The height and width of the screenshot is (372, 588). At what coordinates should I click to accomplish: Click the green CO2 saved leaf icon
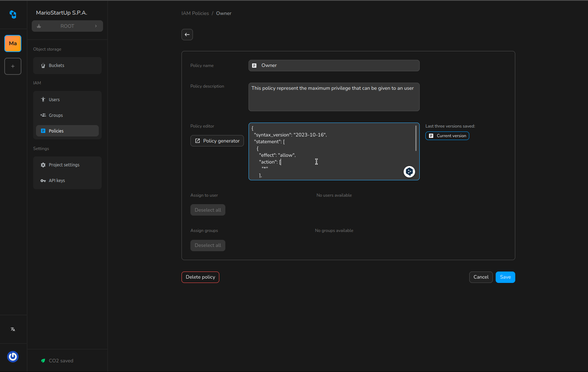pos(43,361)
